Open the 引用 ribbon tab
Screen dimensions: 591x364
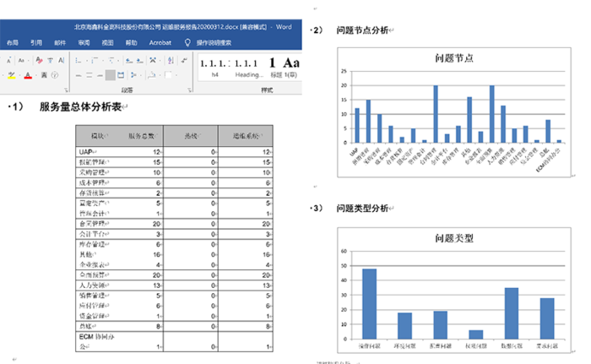click(x=36, y=42)
